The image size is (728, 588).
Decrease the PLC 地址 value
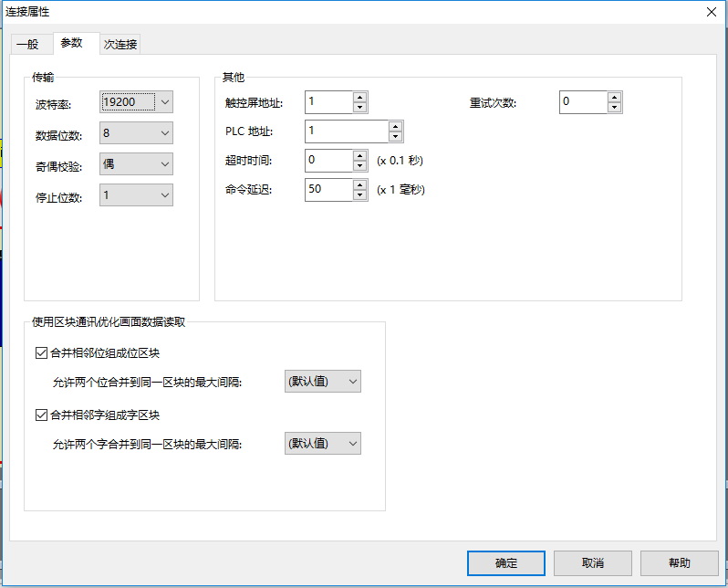[x=395, y=137]
